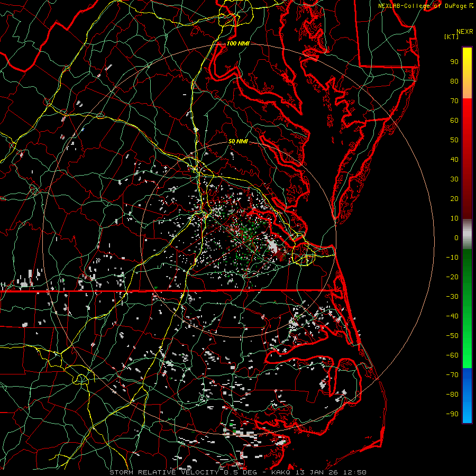
Task: Click the positive 40 value on velocity scale
Action: coord(454,160)
